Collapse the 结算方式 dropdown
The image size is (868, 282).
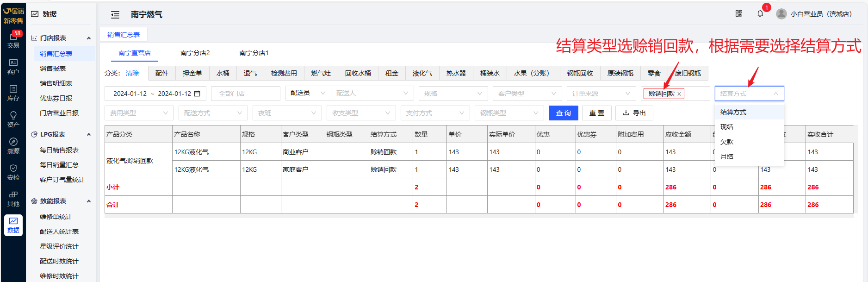[x=750, y=94]
